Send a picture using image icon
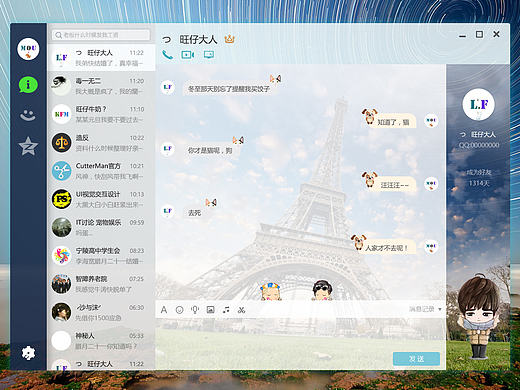Viewport: 520px width, 390px height. (x=210, y=310)
